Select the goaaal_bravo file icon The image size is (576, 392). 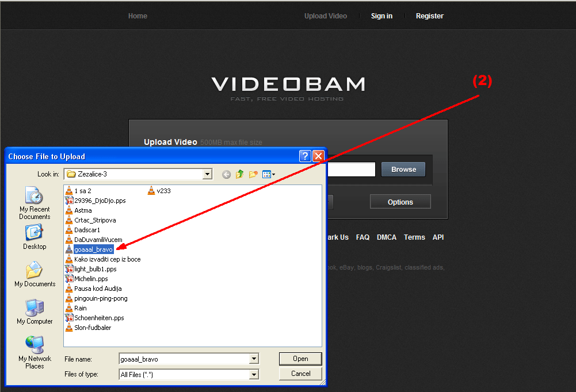[x=69, y=249]
